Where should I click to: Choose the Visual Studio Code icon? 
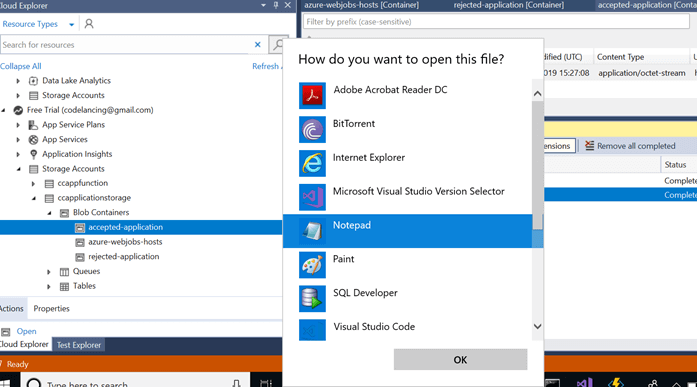312,330
